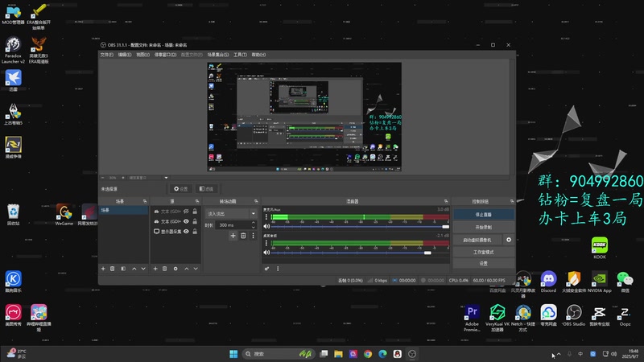This screenshot has height=362, width=644.
Task: Open scene filters icon in scenes dock
Action: [123, 269]
